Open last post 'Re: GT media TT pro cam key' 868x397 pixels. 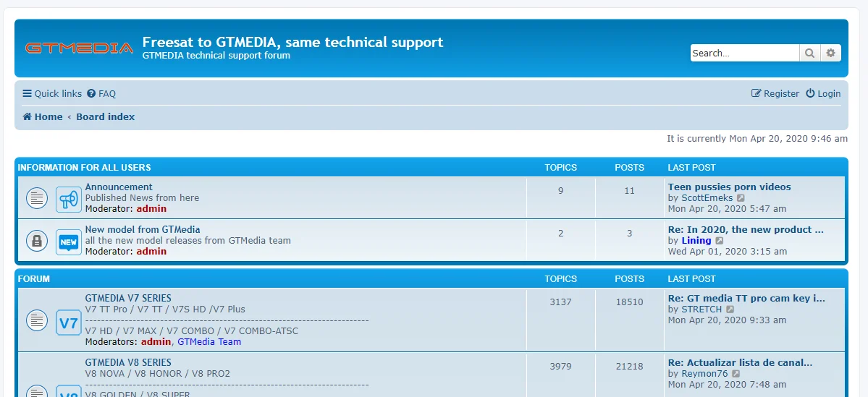tap(746, 299)
